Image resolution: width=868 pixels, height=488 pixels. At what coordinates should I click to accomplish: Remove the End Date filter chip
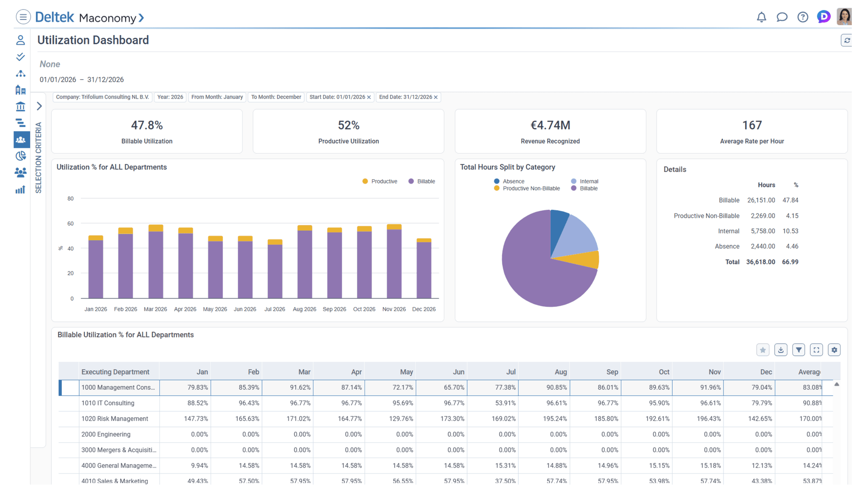(x=436, y=97)
